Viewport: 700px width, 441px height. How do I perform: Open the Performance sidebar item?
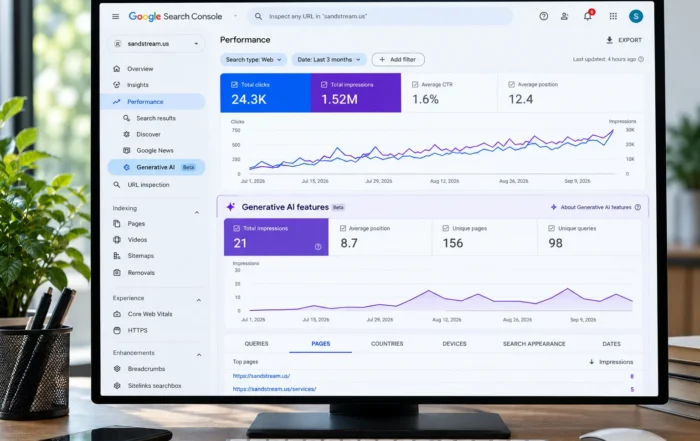(x=153, y=102)
